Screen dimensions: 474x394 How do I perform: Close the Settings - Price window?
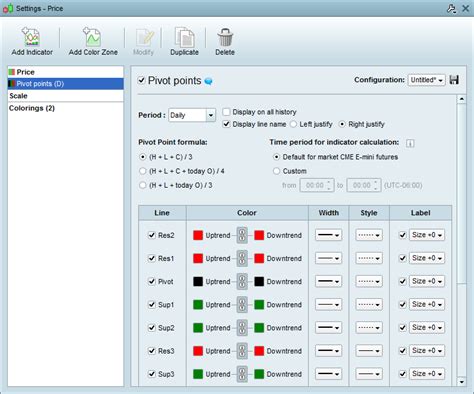pos(466,8)
